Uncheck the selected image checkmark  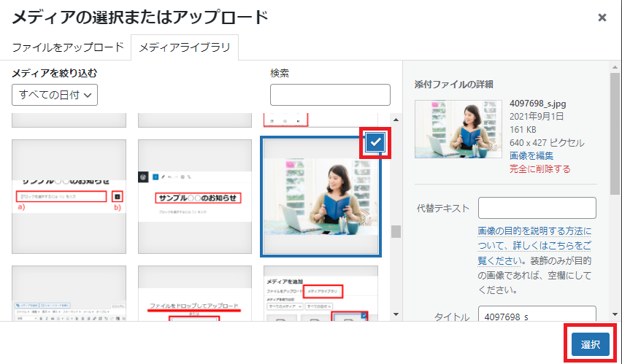coord(375,143)
